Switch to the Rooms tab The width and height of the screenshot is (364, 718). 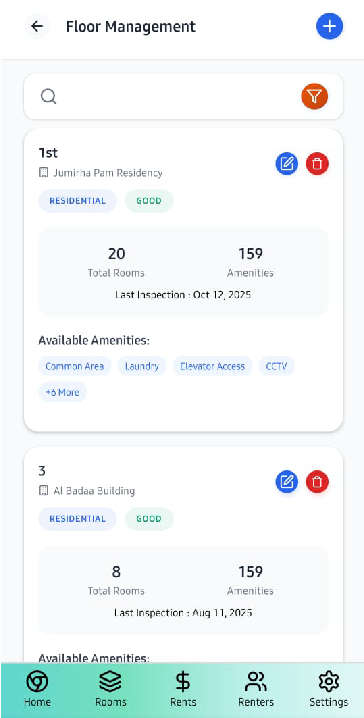click(110, 690)
